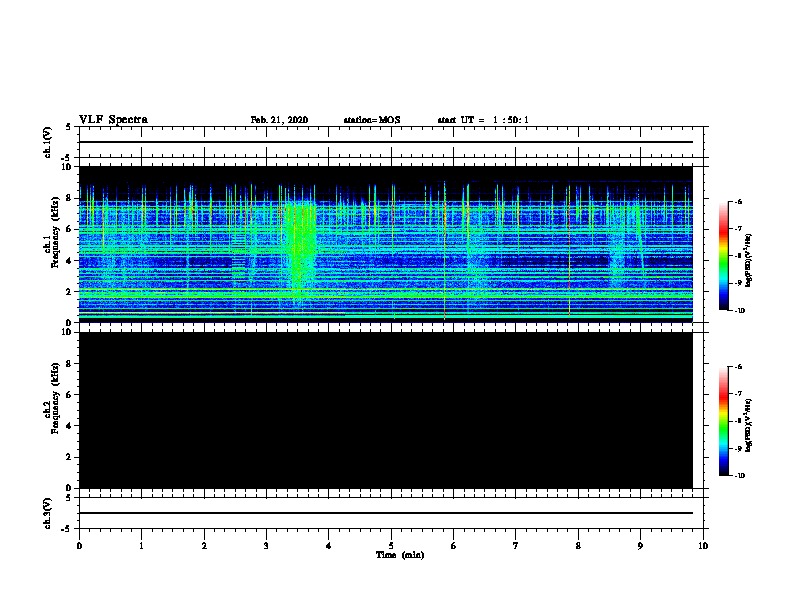792x612 pixels.
Task: Click the ch.2 PSD color scale bar
Action: (x=723, y=421)
